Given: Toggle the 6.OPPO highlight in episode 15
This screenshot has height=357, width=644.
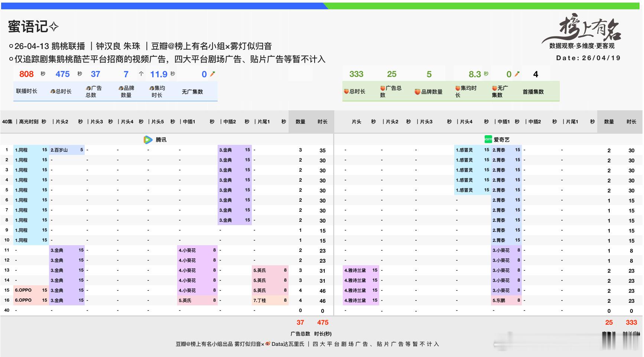Looking at the screenshot, I should (29, 290).
